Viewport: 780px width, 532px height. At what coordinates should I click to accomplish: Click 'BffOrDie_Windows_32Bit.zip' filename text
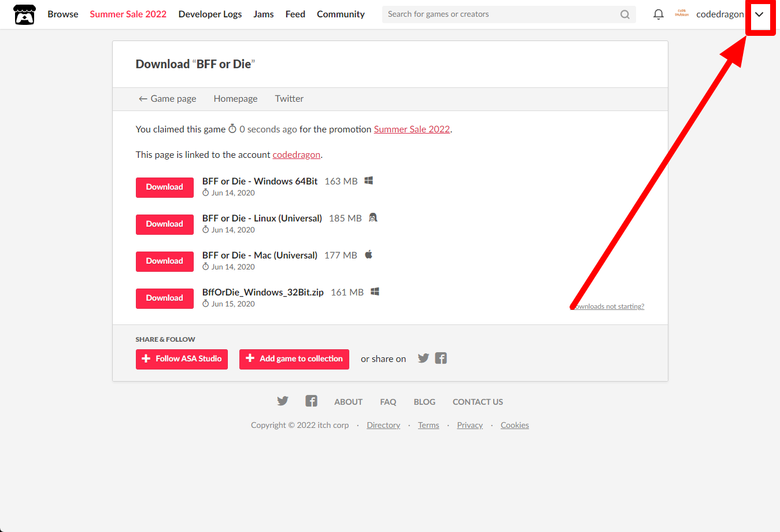(263, 292)
